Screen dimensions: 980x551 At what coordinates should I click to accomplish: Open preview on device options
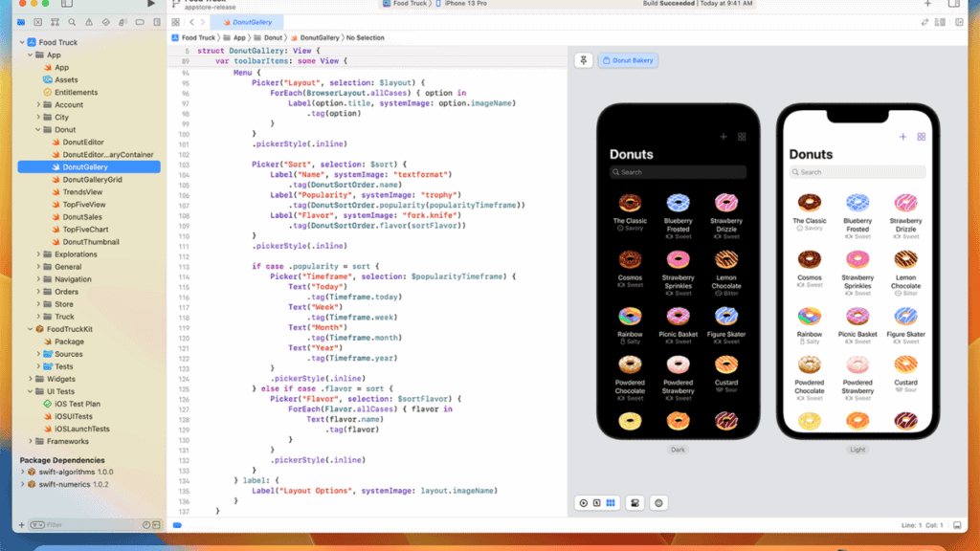tap(658, 503)
